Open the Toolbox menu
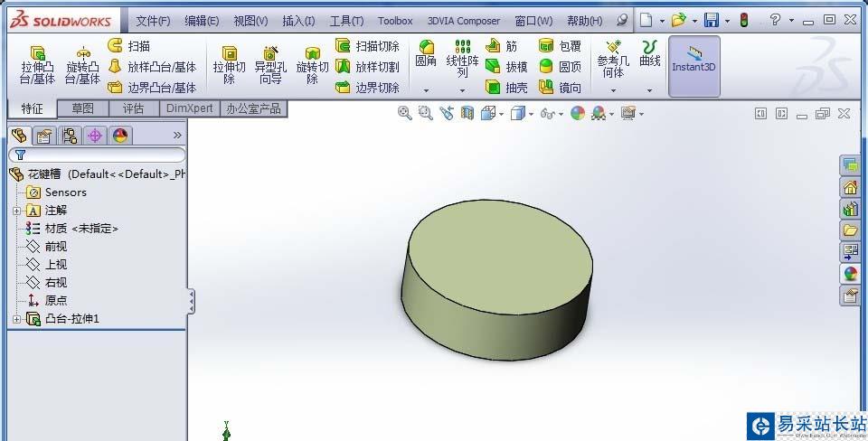The image size is (868, 441). 395,21
